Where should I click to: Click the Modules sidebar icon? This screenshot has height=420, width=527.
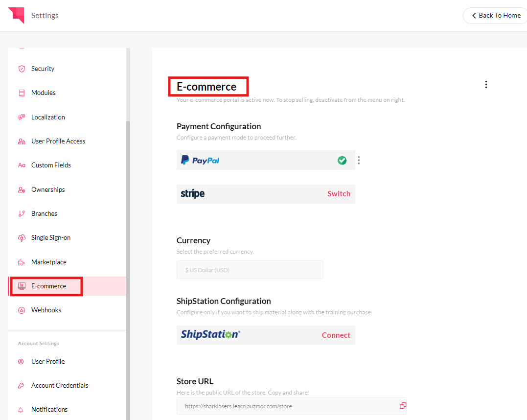[22, 93]
